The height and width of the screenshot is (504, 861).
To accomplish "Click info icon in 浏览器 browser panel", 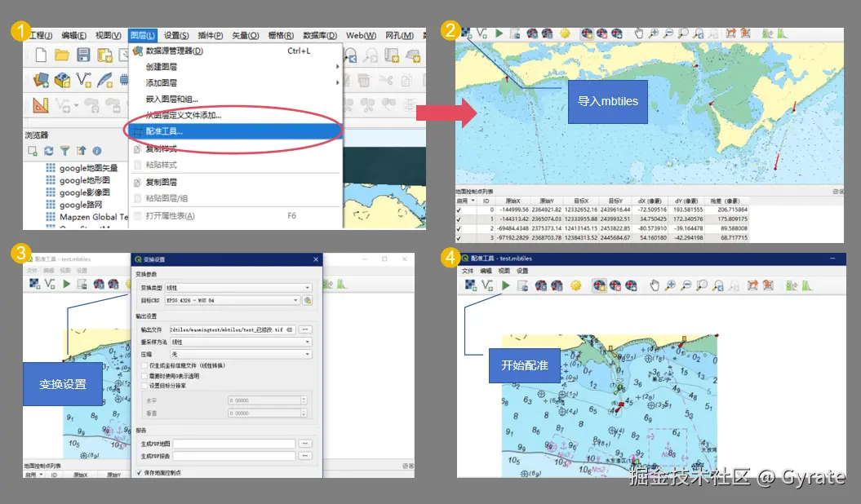I will [x=96, y=151].
